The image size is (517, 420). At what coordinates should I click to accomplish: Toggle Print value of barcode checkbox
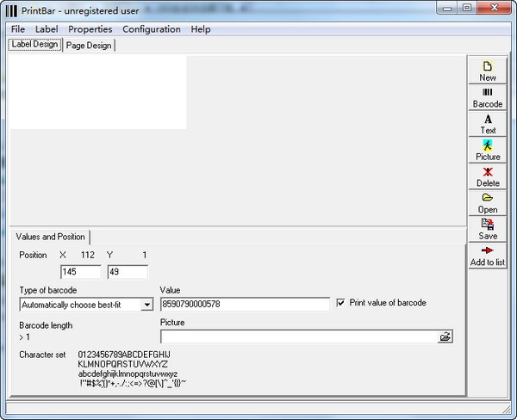click(340, 302)
